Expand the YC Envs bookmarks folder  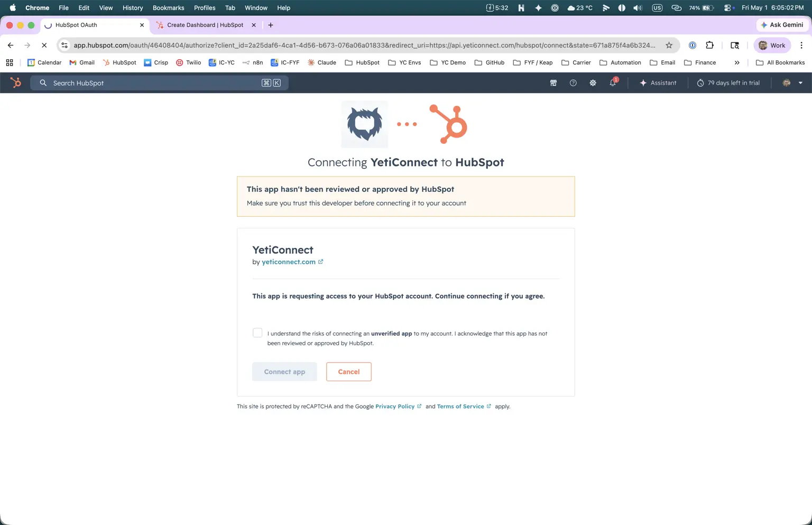[x=404, y=62]
